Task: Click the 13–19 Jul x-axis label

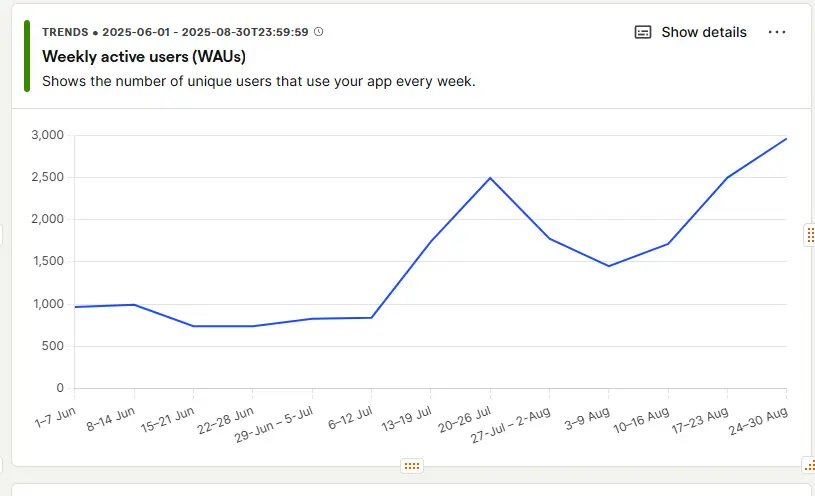Action: pyautogui.click(x=406, y=419)
